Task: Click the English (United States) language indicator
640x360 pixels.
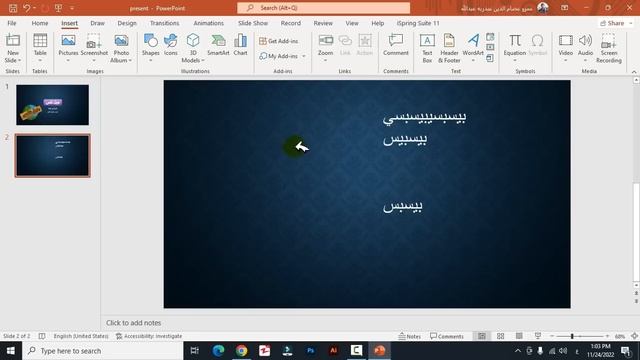Action: (81, 336)
